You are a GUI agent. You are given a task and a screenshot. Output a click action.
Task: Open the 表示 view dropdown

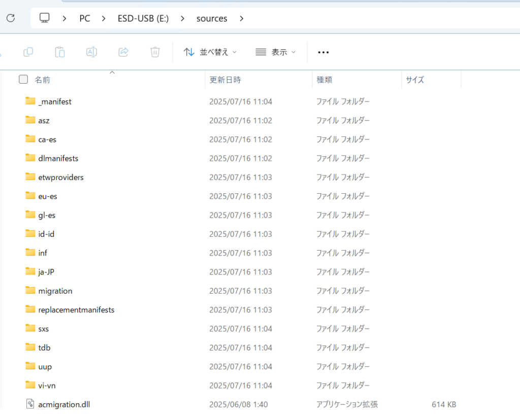coord(275,52)
